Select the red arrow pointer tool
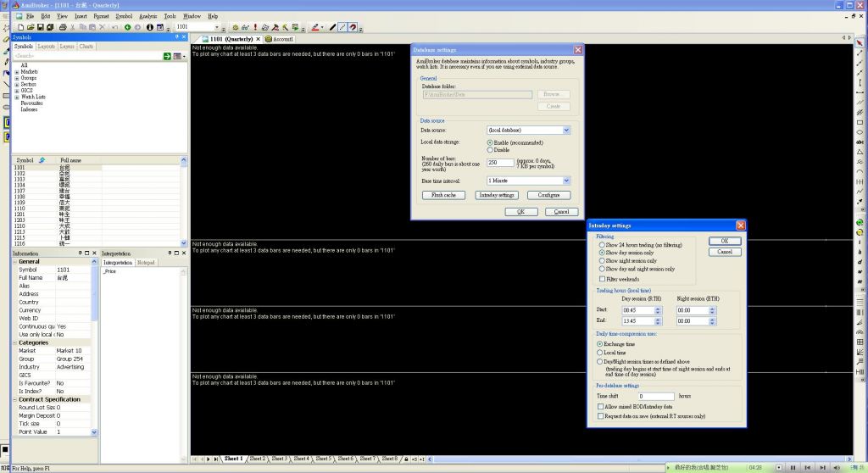This screenshot has width=868, height=473. [x=860, y=42]
